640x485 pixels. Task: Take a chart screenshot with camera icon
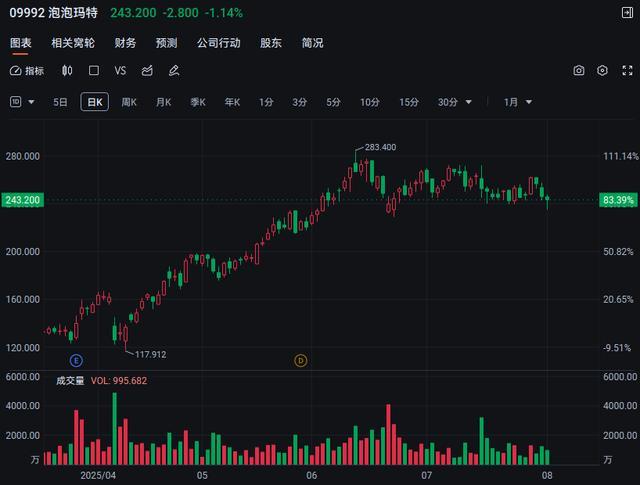coord(579,71)
